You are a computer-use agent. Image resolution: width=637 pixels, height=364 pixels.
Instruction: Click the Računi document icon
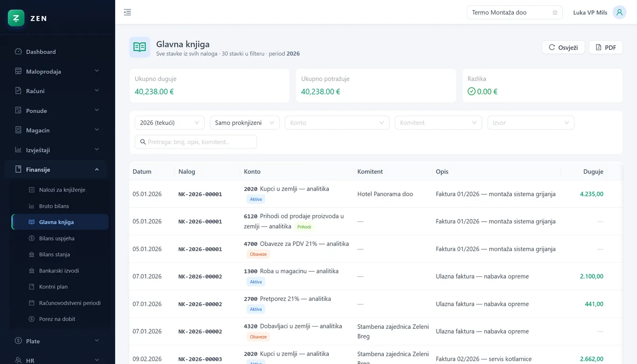coord(18,91)
